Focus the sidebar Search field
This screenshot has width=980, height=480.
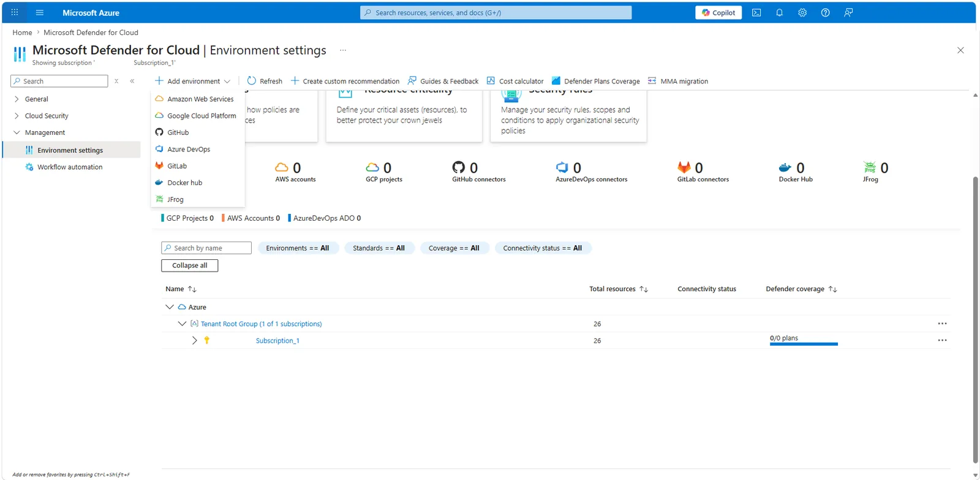[59, 81]
